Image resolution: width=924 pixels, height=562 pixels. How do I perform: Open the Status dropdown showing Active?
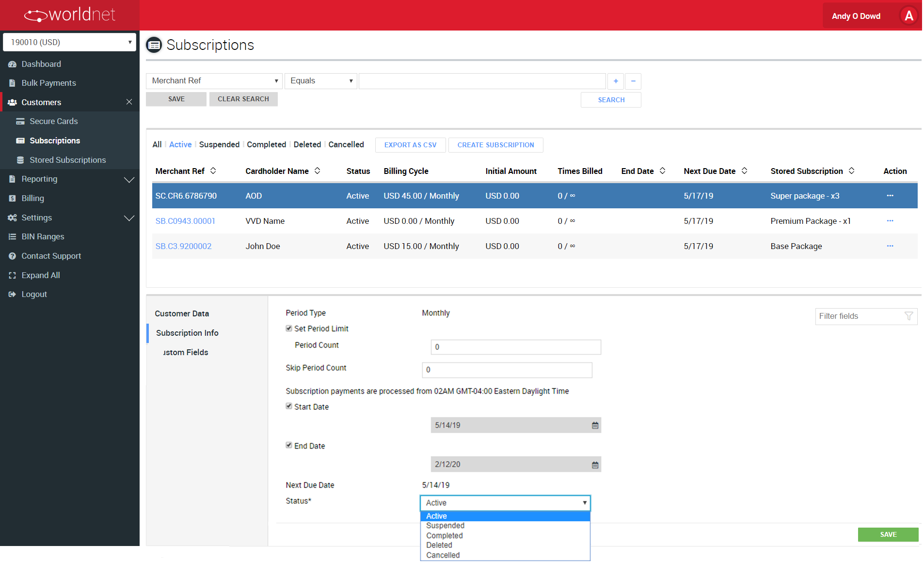tap(505, 503)
